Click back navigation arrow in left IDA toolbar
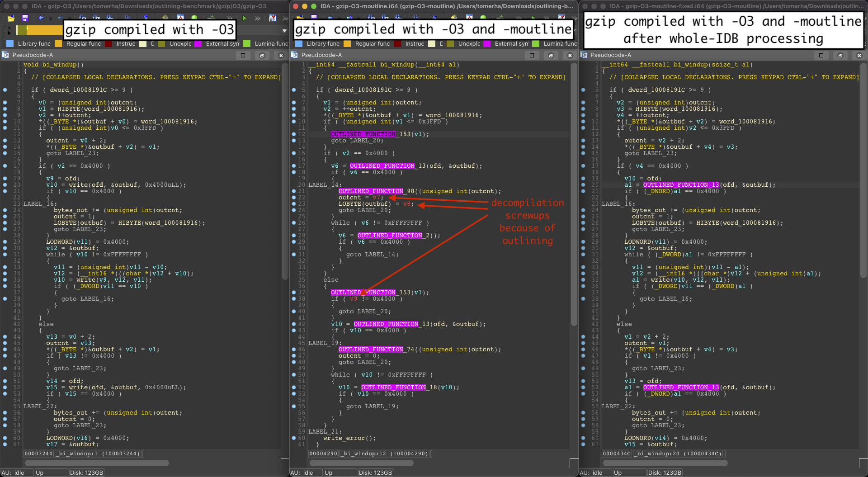This screenshot has height=477, width=868. (x=41, y=19)
